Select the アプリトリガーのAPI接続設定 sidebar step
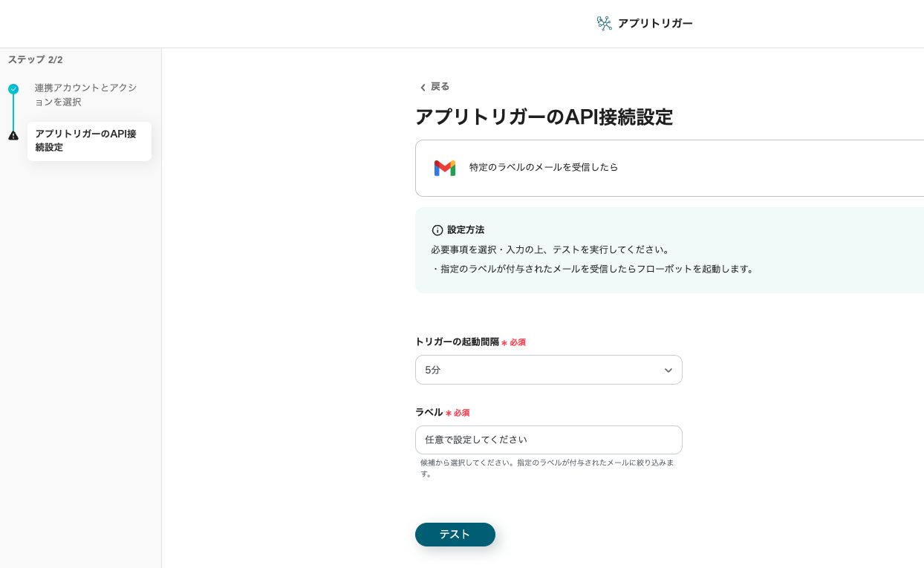The width and height of the screenshot is (924, 568). click(x=89, y=141)
